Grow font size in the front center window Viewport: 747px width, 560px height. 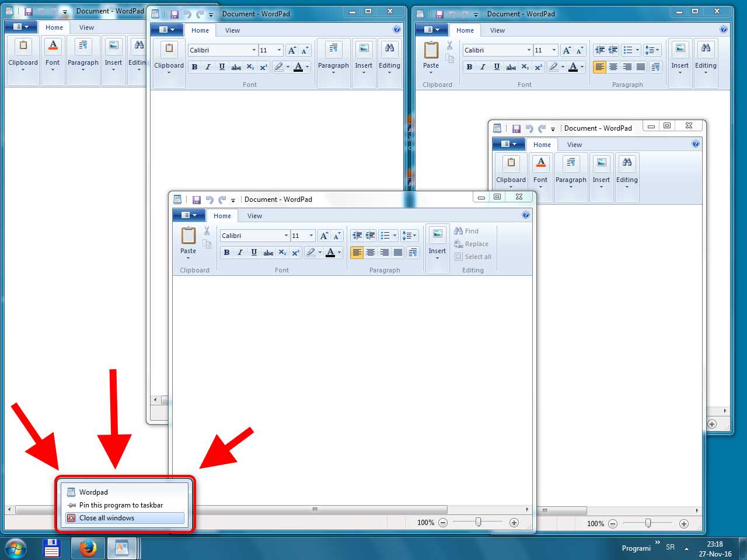324,236
